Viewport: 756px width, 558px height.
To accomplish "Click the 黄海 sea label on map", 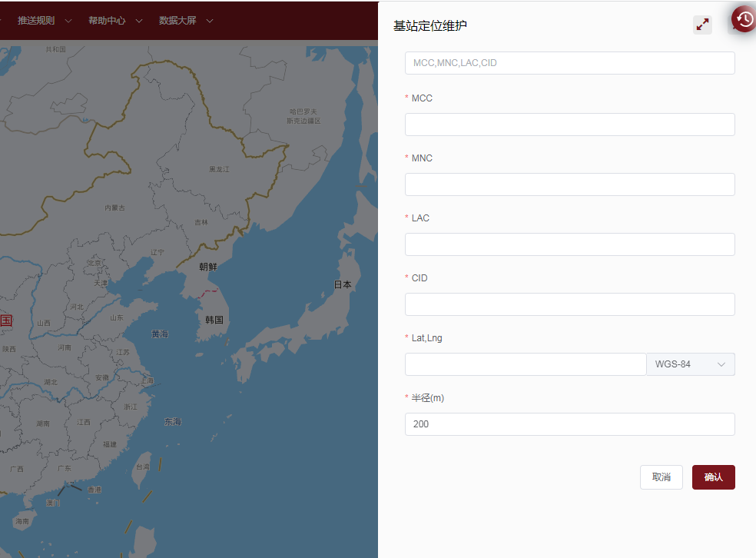I will tap(160, 334).
